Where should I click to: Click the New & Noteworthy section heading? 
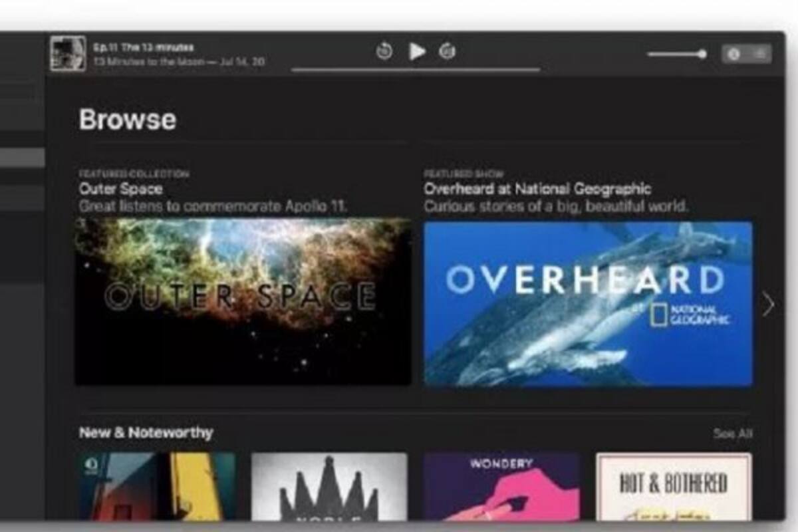(146, 432)
